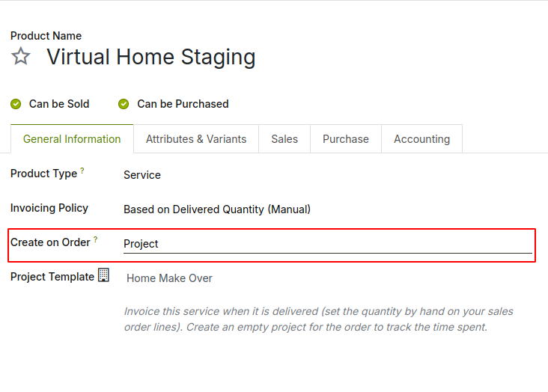Click the Project Template field label
This screenshot has width=548, height=392.
click(x=52, y=277)
